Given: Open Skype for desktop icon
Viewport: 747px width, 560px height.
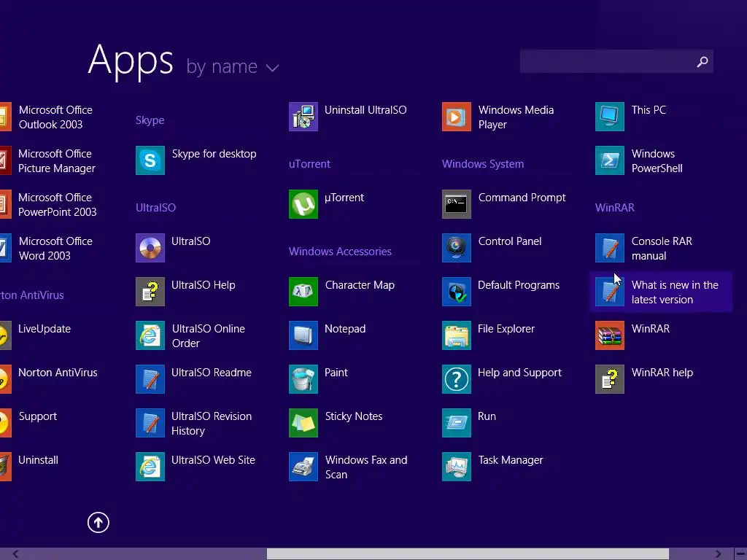Looking at the screenshot, I should [x=150, y=160].
